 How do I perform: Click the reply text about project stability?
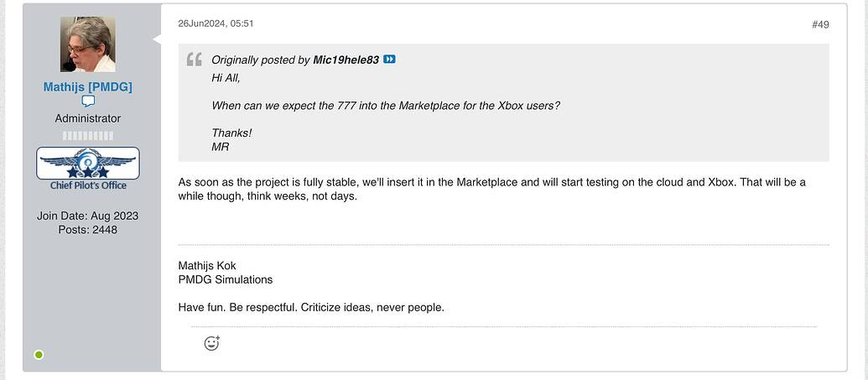pyautogui.click(x=491, y=182)
